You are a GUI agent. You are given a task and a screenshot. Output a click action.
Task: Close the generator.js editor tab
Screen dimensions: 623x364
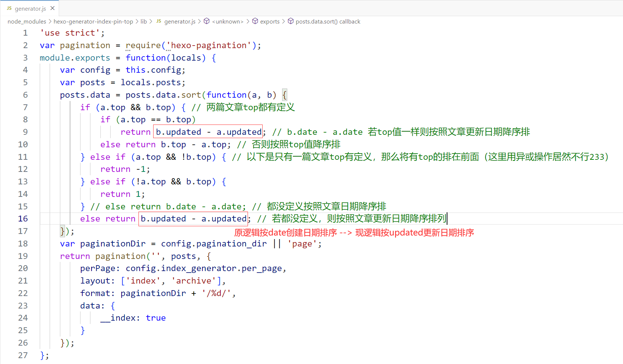(53, 8)
